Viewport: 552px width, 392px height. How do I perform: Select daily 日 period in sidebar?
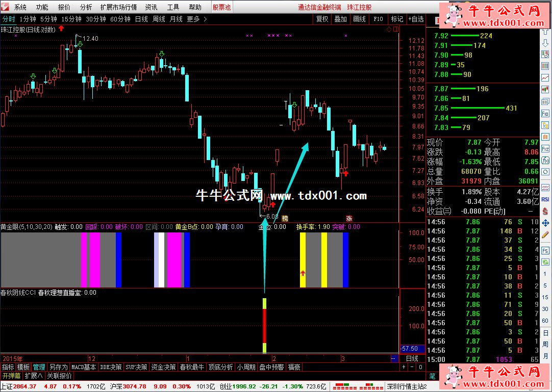pos(545,333)
